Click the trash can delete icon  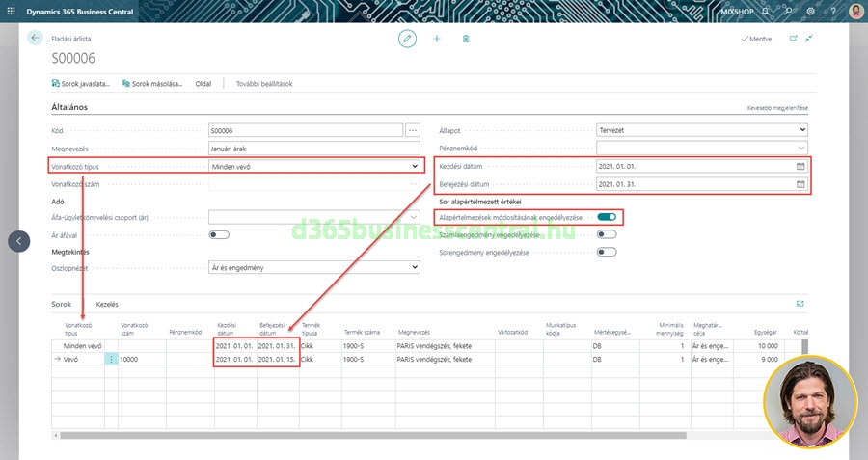coord(466,38)
